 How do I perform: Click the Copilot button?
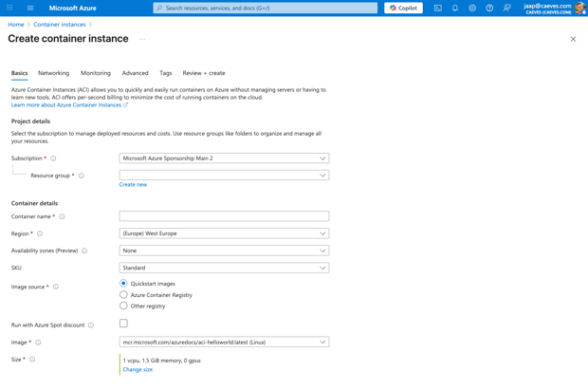coord(403,8)
